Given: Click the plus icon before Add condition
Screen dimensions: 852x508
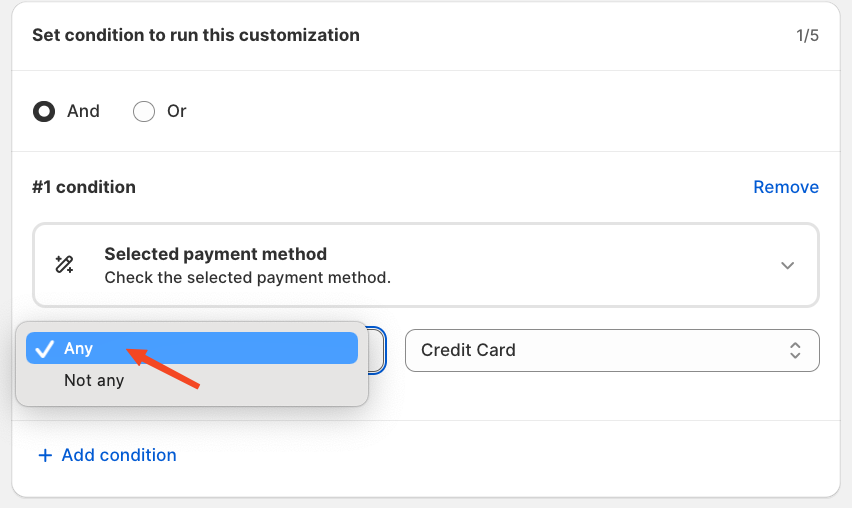Looking at the screenshot, I should click(x=44, y=455).
